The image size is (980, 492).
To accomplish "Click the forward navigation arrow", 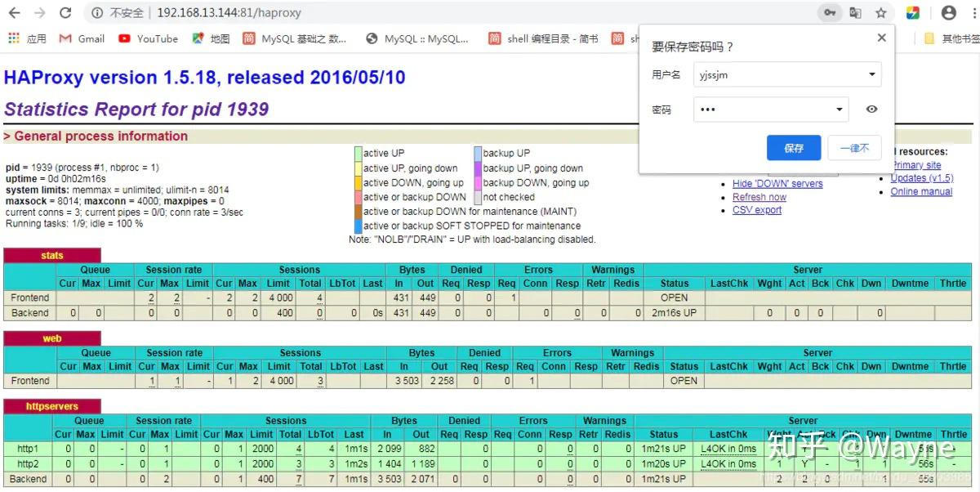I will 39,12.
